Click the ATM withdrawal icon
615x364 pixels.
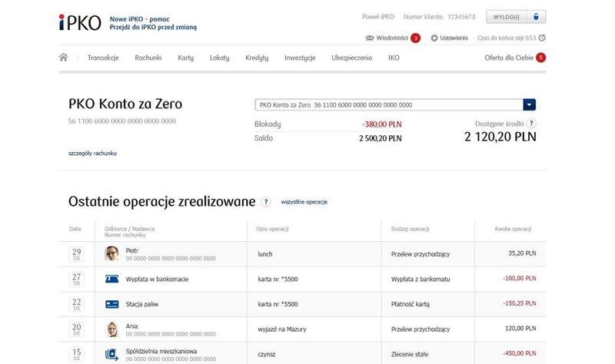pos(111,279)
